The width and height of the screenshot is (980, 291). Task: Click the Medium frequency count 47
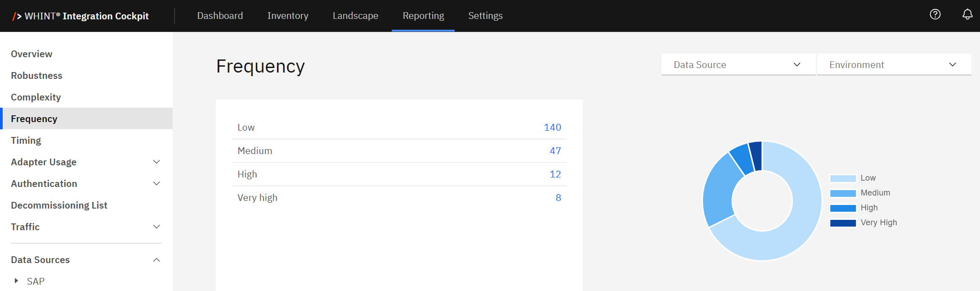click(555, 151)
